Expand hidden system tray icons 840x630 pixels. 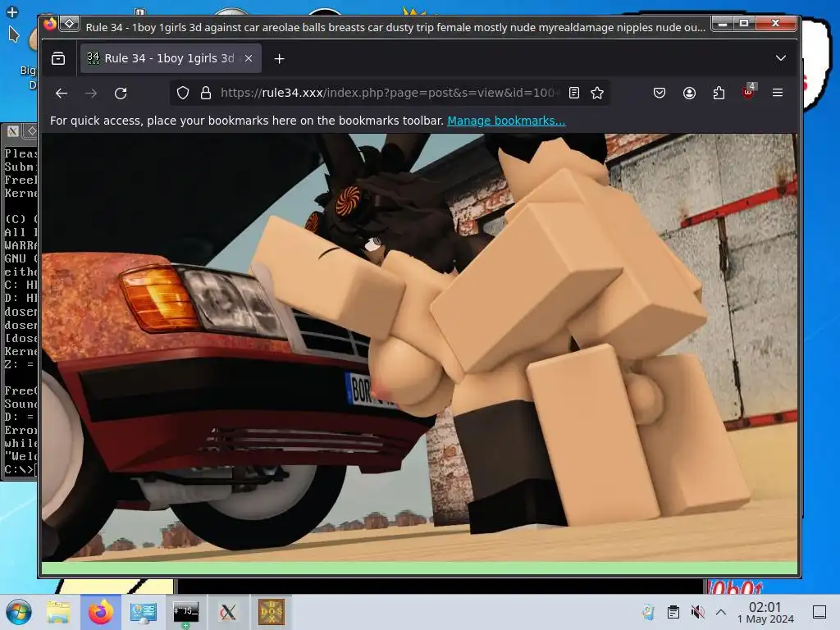click(721, 612)
